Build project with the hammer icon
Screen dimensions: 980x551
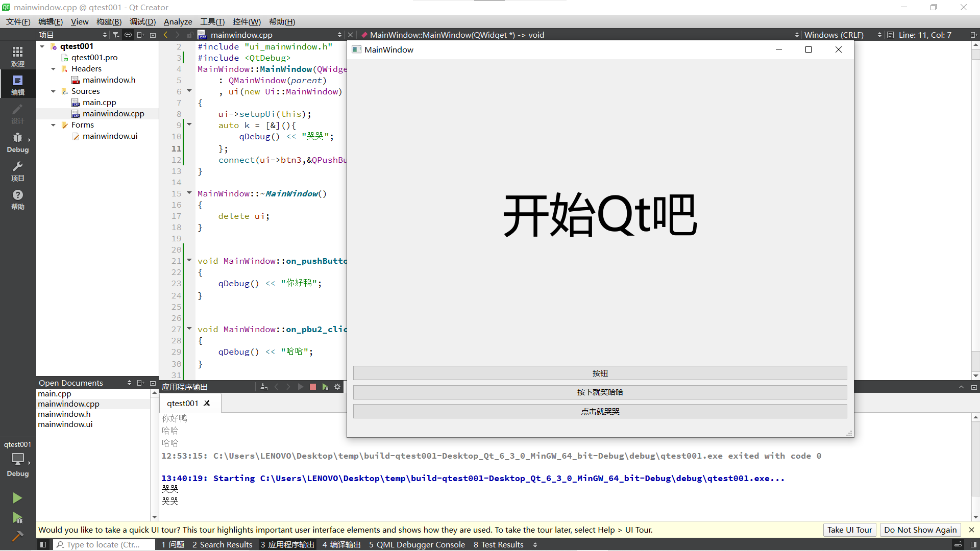pos(17,536)
